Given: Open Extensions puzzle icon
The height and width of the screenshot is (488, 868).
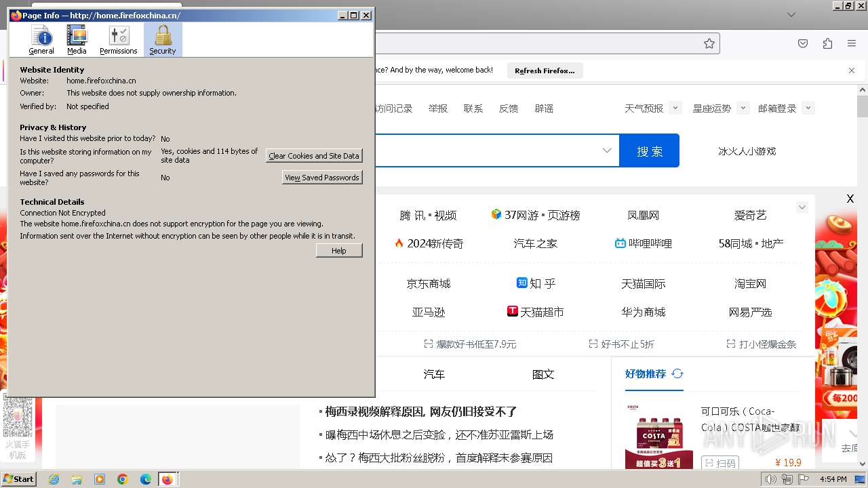Looking at the screenshot, I should [x=827, y=43].
